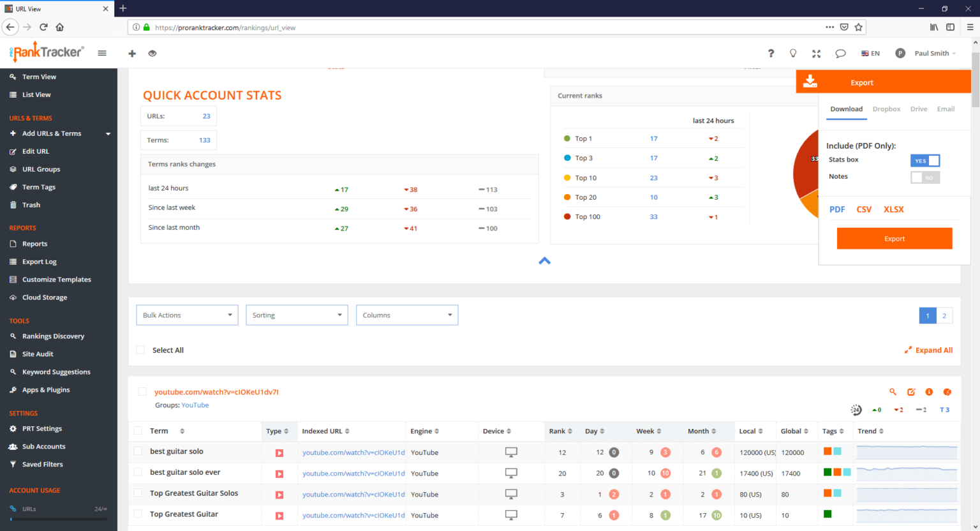Click the search icon on the YouTube URL row
980x531 pixels.
[x=893, y=392]
